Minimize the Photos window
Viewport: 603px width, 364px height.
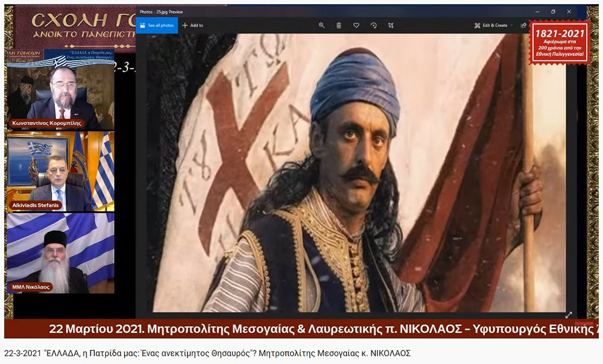pyautogui.click(x=537, y=11)
